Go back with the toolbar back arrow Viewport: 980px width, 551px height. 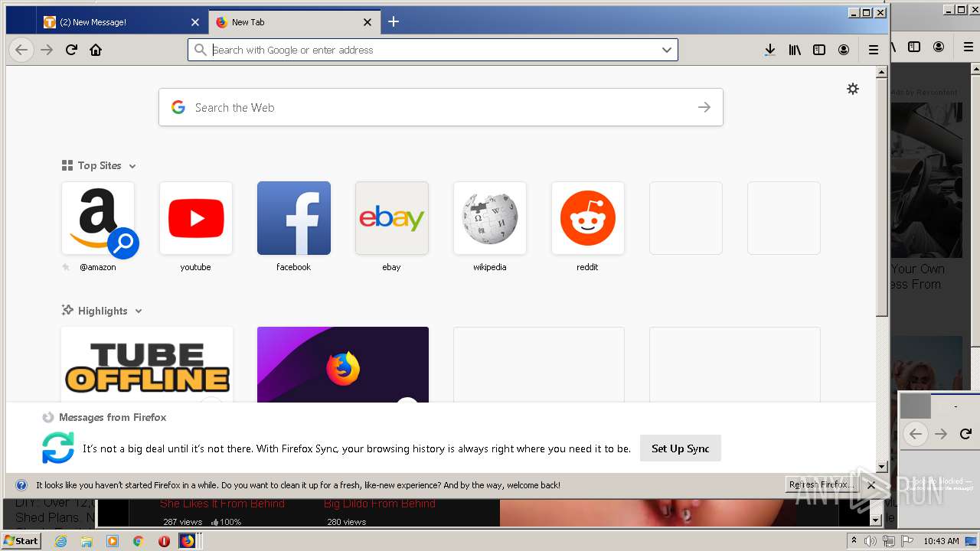point(21,50)
